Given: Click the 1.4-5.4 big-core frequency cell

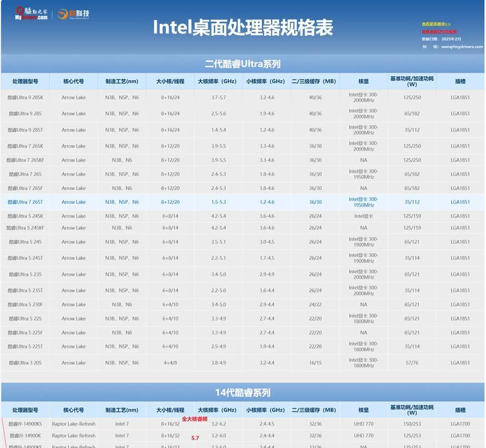Looking at the screenshot, I should 219,130.
